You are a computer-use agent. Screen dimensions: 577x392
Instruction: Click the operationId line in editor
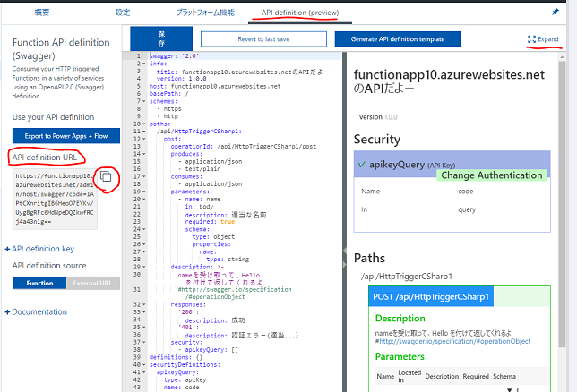pos(243,147)
